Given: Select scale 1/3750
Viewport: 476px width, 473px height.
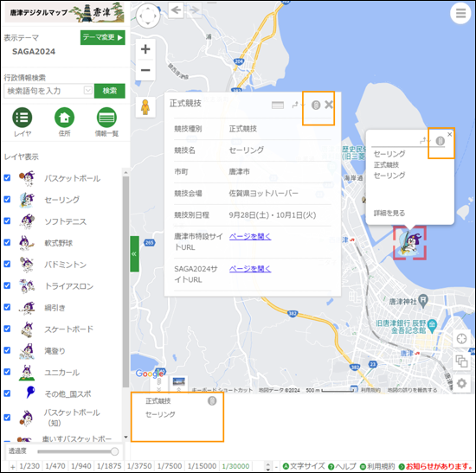Looking at the screenshot, I should 139,466.
